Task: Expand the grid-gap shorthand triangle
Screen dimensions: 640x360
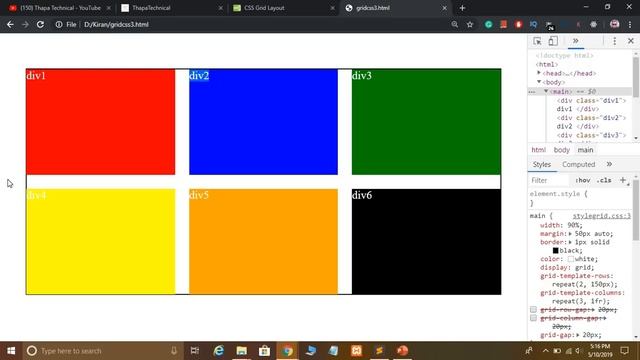Action: [578, 335]
